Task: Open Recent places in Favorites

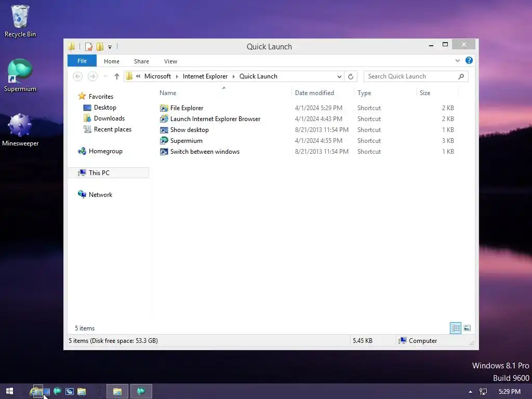Action: tap(107, 129)
